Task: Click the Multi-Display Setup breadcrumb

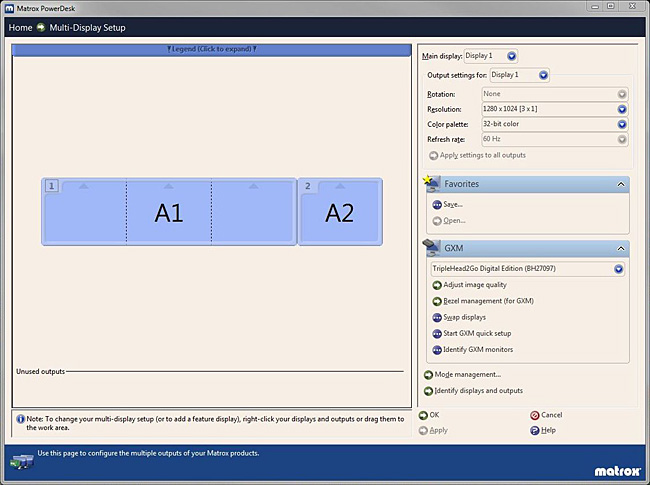Action: pyautogui.click(x=87, y=28)
